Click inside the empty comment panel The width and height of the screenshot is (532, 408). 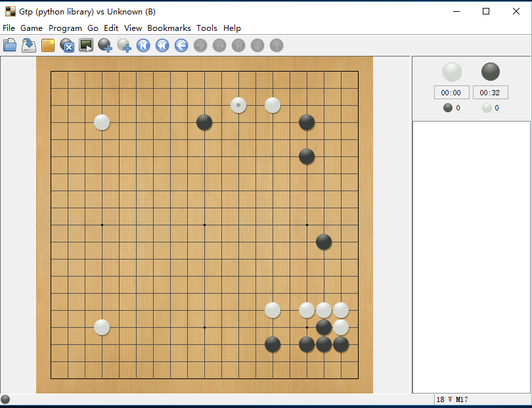pos(470,256)
